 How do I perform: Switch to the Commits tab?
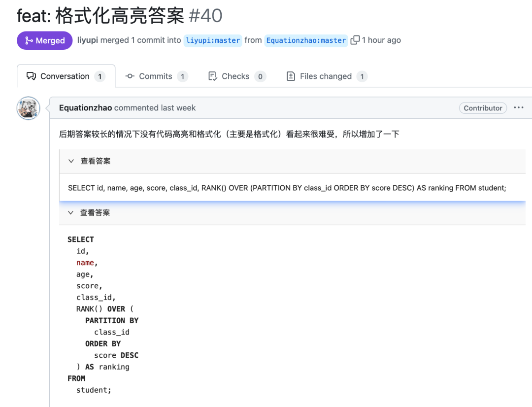(156, 76)
